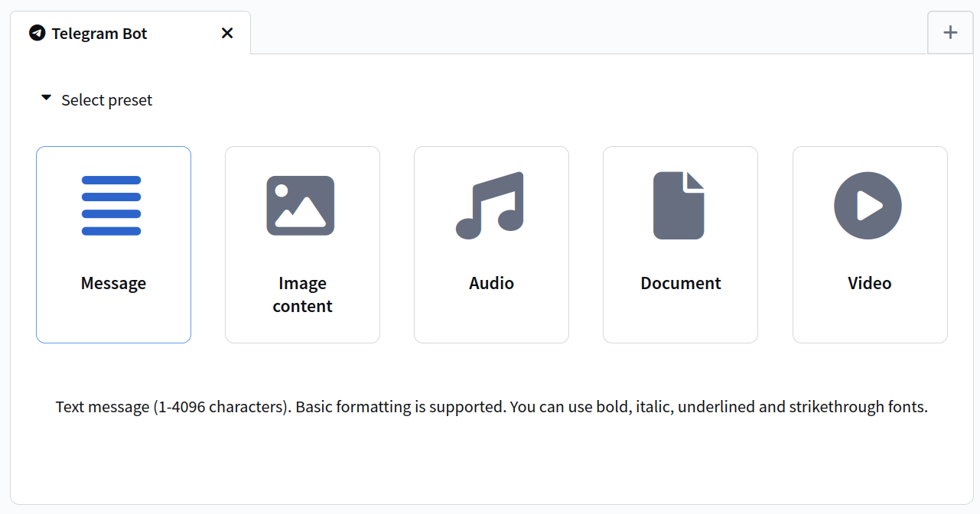
Task: Click the Image content picture icon
Action: (301, 206)
